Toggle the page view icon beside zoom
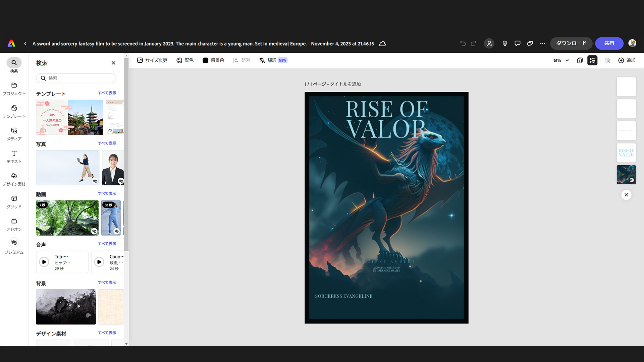Screen dimensions: 644x362 [x=580, y=60]
